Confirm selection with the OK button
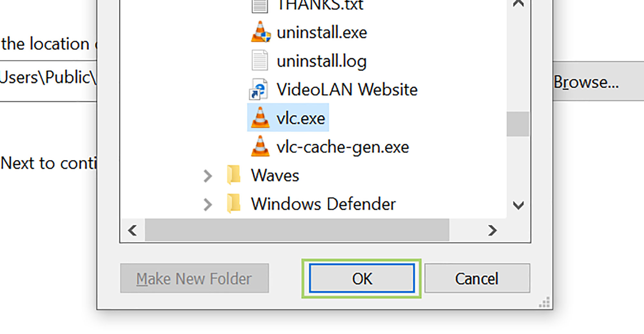644x334 pixels. pyautogui.click(x=362, y=278)
